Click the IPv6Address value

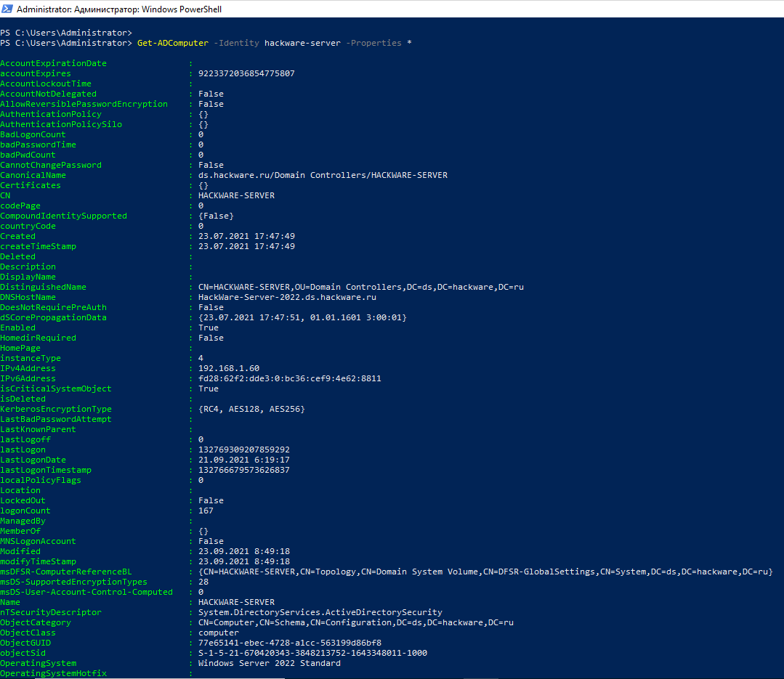click(289, 378)
